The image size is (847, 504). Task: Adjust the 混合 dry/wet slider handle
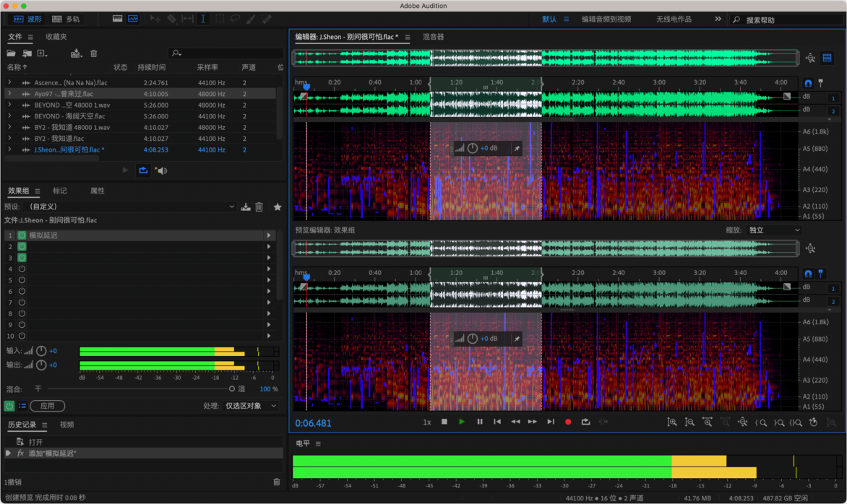(232, 388)
